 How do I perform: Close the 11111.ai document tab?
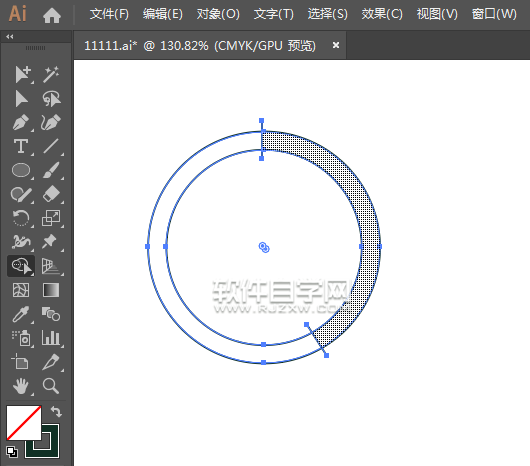pos(336,45)
